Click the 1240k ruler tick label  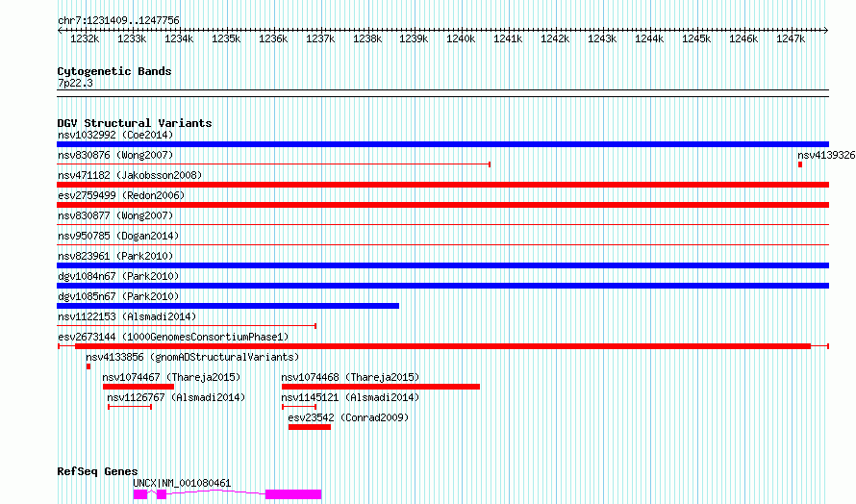pyautogui.click(x=461, y=38)
